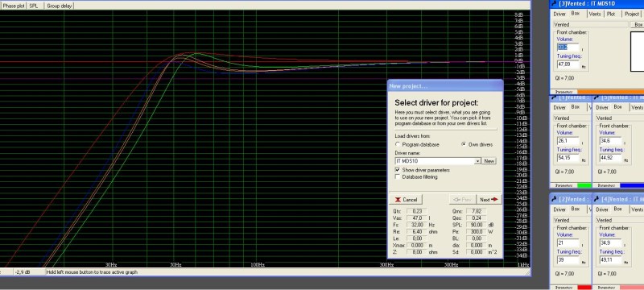The width and height of the screenshot is (644, 290).
Task: Click the Fs value field 32,00
Action: point(417,225)
